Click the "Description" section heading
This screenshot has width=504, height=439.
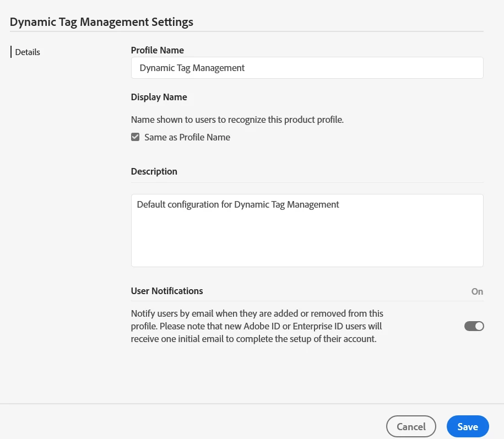154,171
